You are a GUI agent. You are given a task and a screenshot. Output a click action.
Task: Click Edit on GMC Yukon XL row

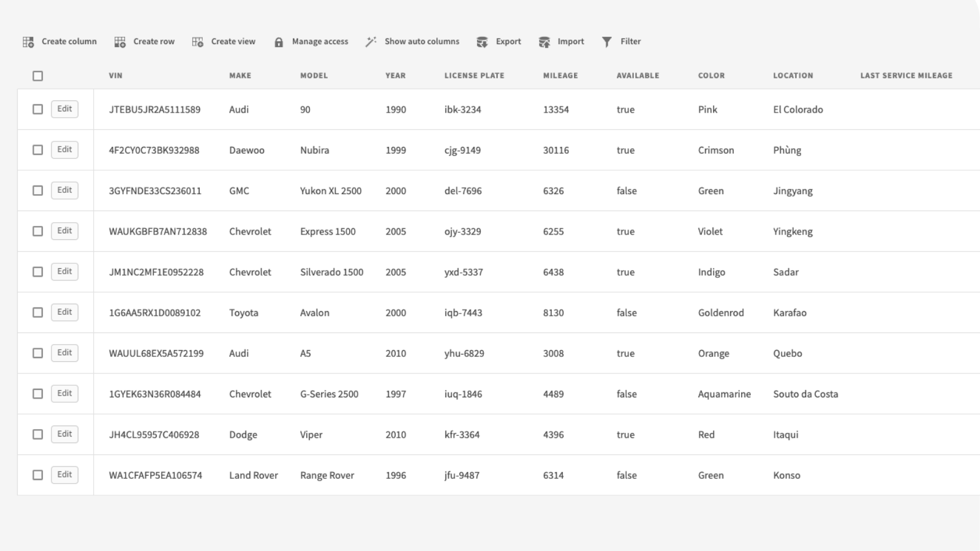point(64,190)
